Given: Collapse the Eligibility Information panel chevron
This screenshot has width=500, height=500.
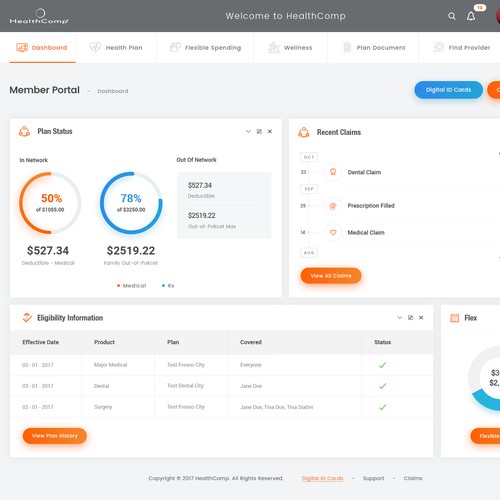Looking at the screenshot, I should [399, 318].
